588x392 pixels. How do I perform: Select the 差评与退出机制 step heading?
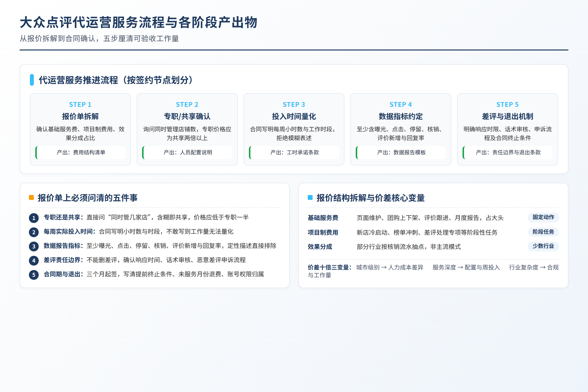(x=507, y=116)
